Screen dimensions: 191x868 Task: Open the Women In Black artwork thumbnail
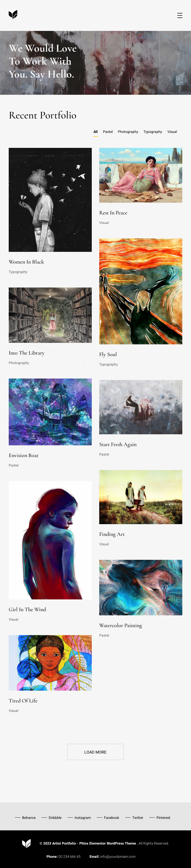click(50, 200)
